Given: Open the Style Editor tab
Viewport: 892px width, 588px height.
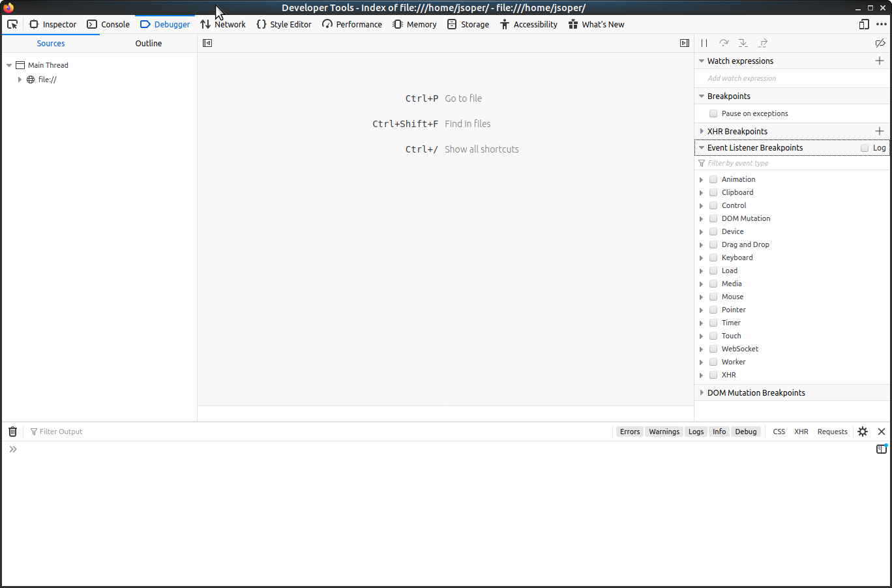Looking at the screenshot, I should pos(284,24).
